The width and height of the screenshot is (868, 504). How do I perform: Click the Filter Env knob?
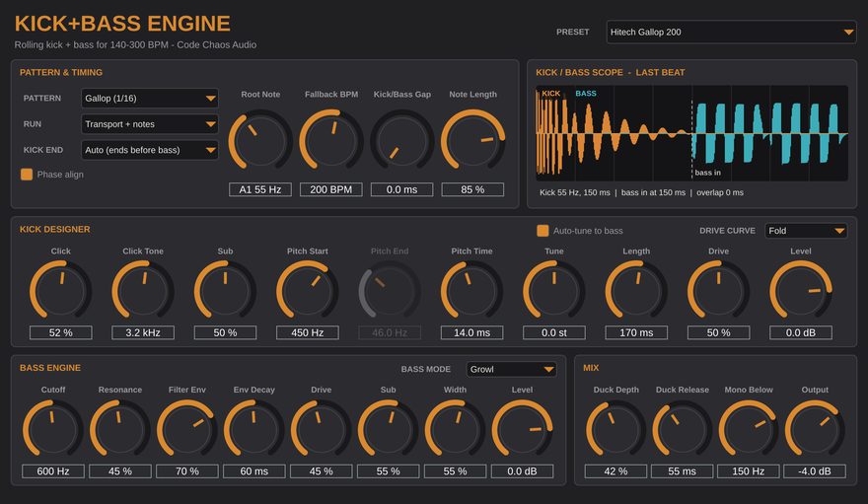coord(187,430)
